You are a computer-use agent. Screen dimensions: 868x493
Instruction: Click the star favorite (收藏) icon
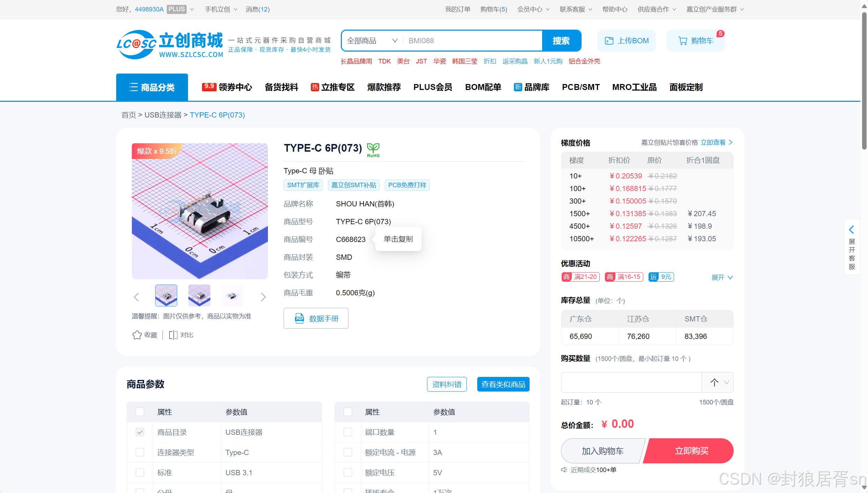(x=137, y=335)
